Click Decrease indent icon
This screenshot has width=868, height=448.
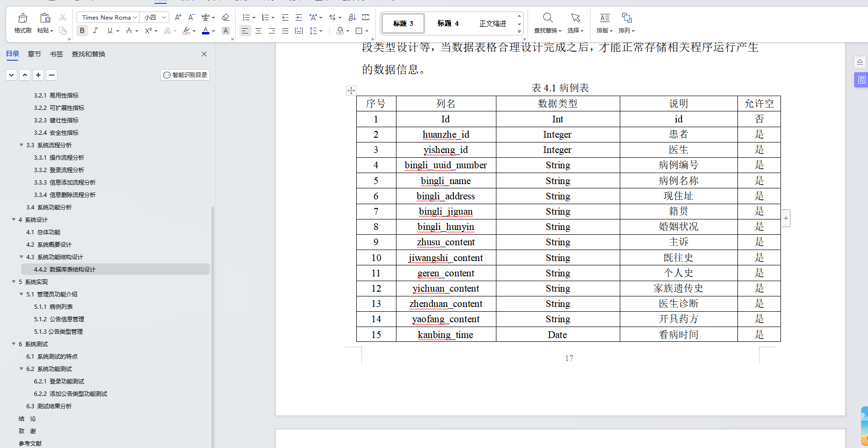click(285, 18)
